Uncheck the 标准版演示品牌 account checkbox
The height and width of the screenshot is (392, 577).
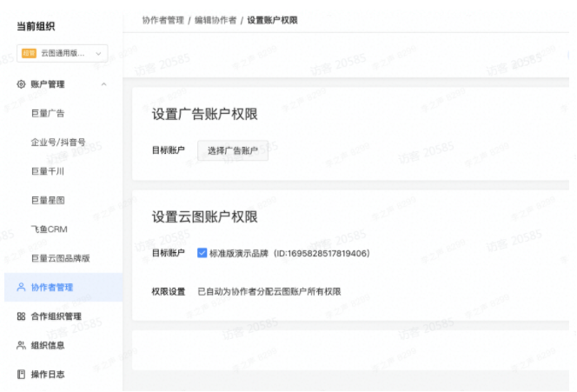[x=202, y=253]
